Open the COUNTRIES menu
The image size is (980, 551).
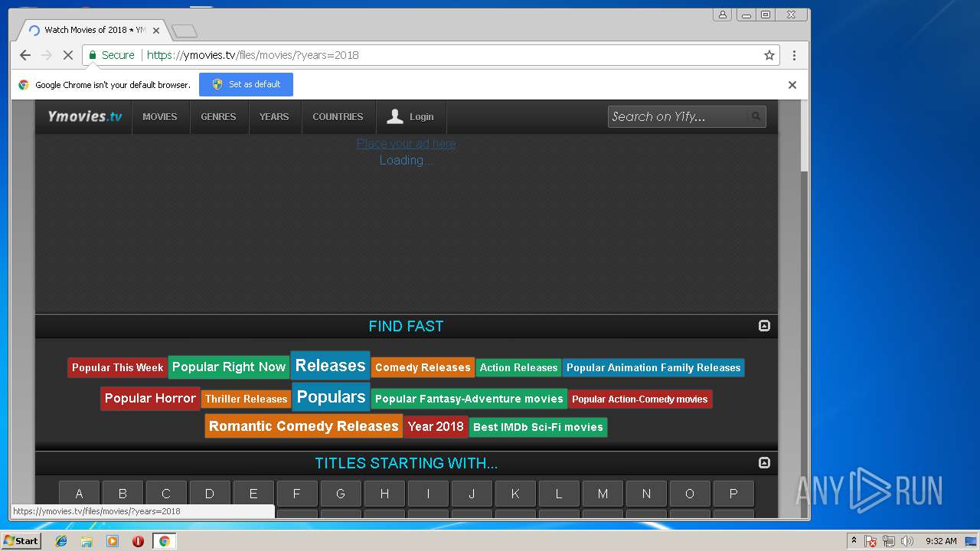338,117
